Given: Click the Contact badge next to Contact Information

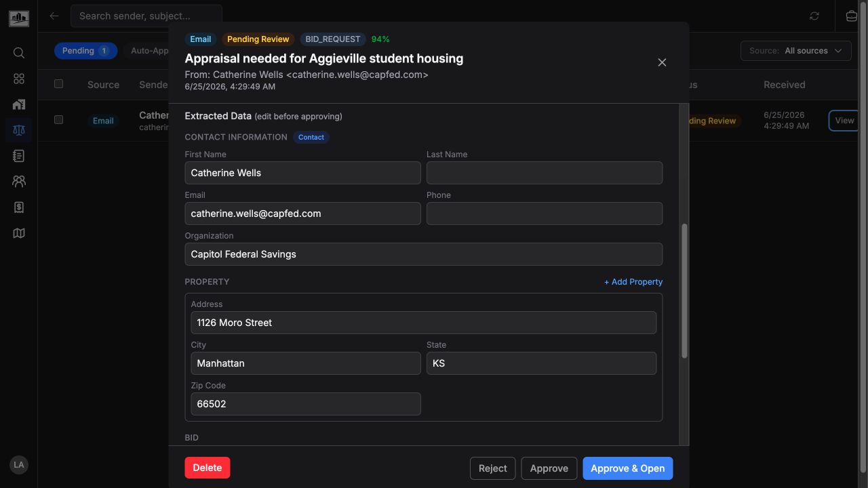Looking at the screenshot, I should pyautogui.click(x=311, y=137).
